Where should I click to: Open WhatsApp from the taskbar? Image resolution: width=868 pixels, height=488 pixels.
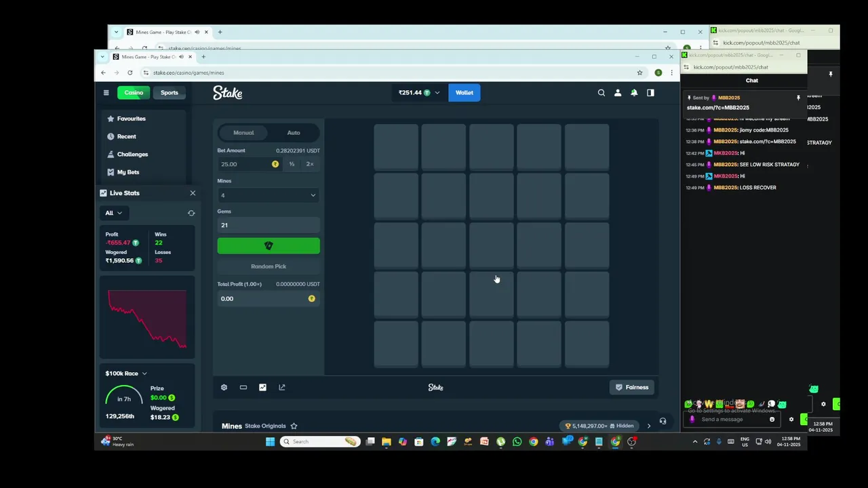[x=517, y=442]
